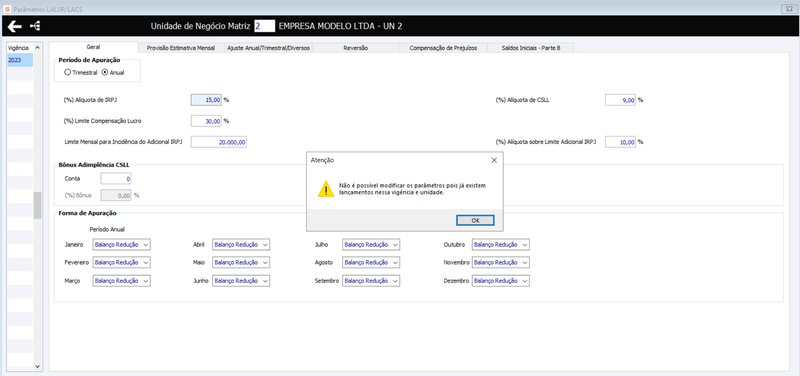This screenshot has height=376, width=800.
Task: Click the Período Anual label
Action: coord(107,229)
